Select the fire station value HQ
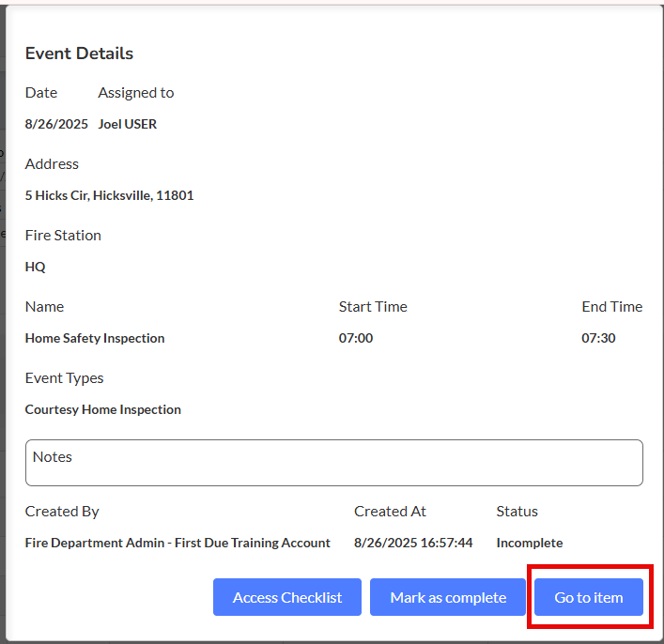 (x=36, y=267)
